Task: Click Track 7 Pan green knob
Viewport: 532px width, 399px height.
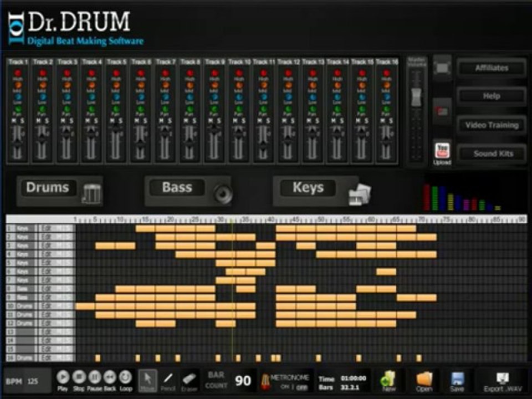Action: tap(165, 109)
